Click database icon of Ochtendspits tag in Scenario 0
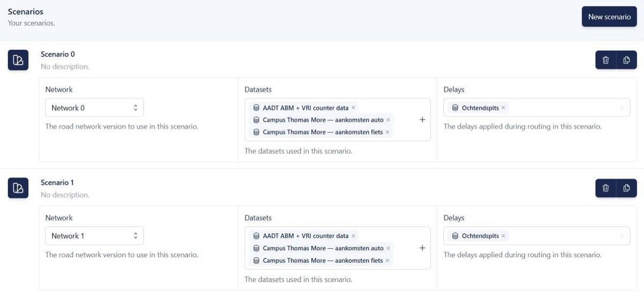 coord(456,108)
